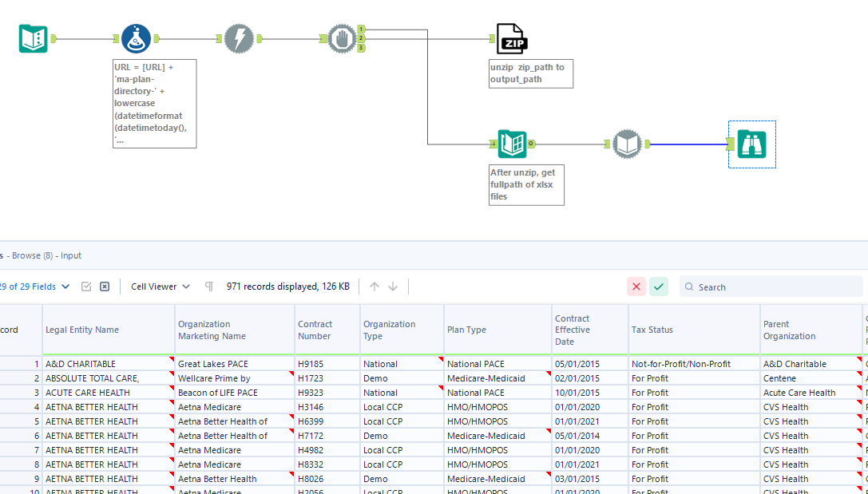Select the Input Data tool on the canvas

click(x=33, y=38)
